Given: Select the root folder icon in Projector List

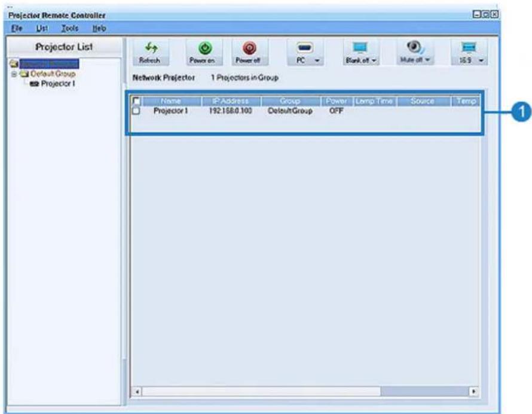Looking at the screenshot, I should click(14, 63).
